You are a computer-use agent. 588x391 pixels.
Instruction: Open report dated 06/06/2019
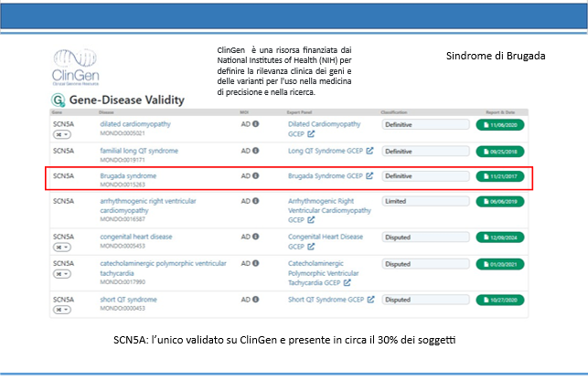[500, 201]
